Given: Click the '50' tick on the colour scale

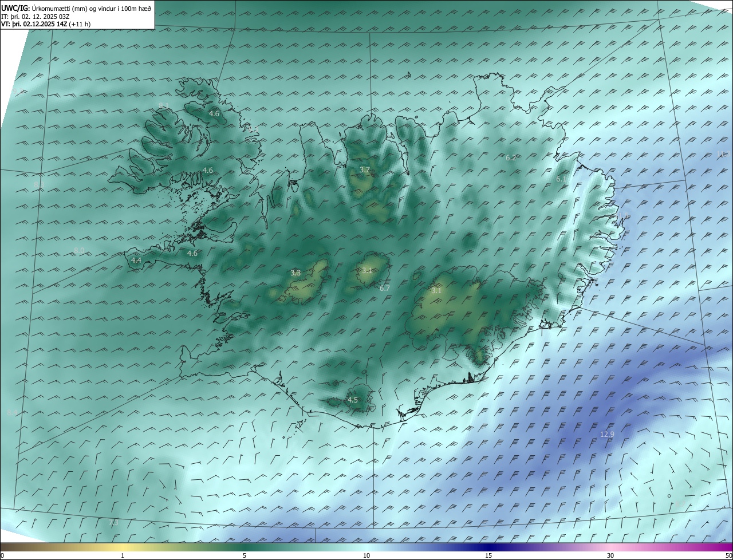Looking at the screenshot, I should coord(728,555).
